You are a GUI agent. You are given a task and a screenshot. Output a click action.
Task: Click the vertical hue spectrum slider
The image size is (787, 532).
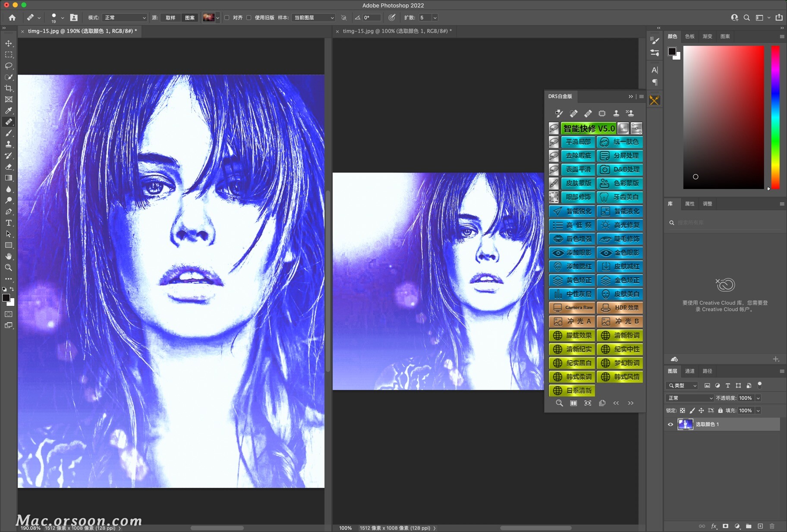pos(775,116)
